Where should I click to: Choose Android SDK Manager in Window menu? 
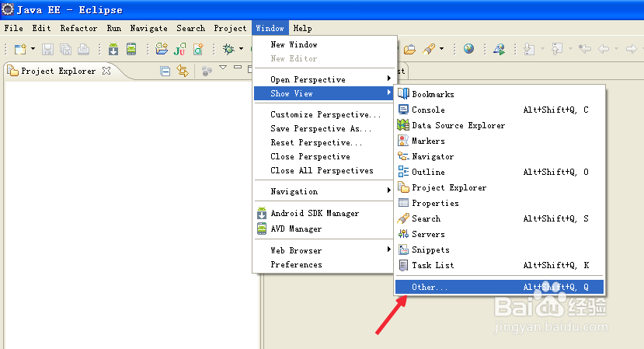325,213
